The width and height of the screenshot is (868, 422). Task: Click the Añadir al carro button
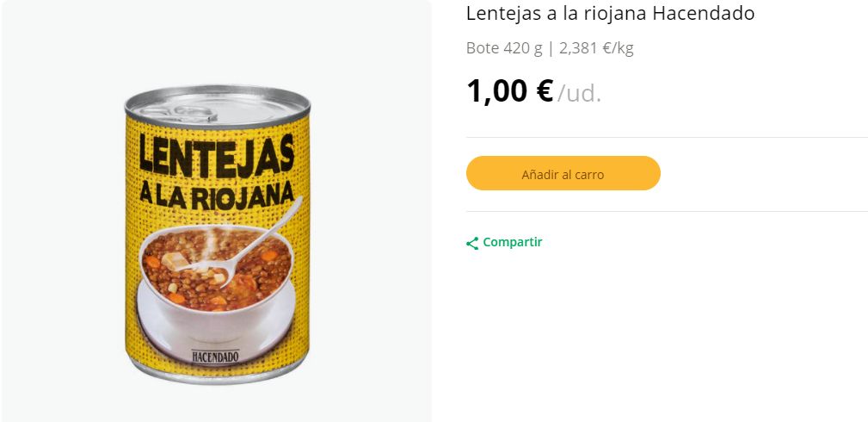click(563, 174)
